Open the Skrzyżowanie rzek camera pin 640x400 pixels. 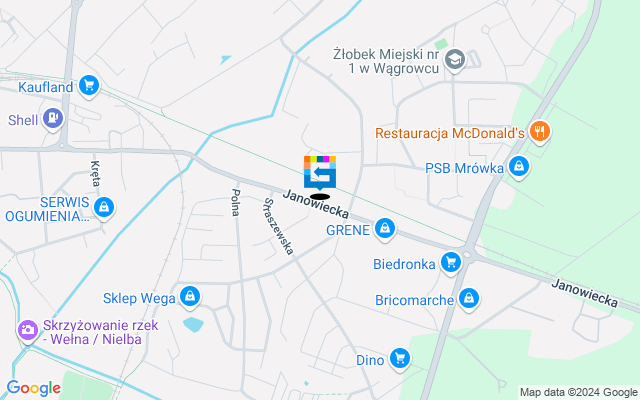tap(28, 330)
